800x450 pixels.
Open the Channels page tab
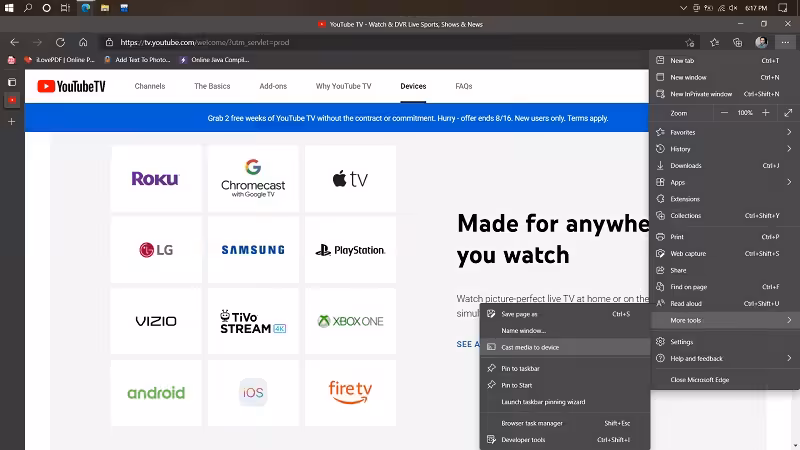click(x=149, y=86)
